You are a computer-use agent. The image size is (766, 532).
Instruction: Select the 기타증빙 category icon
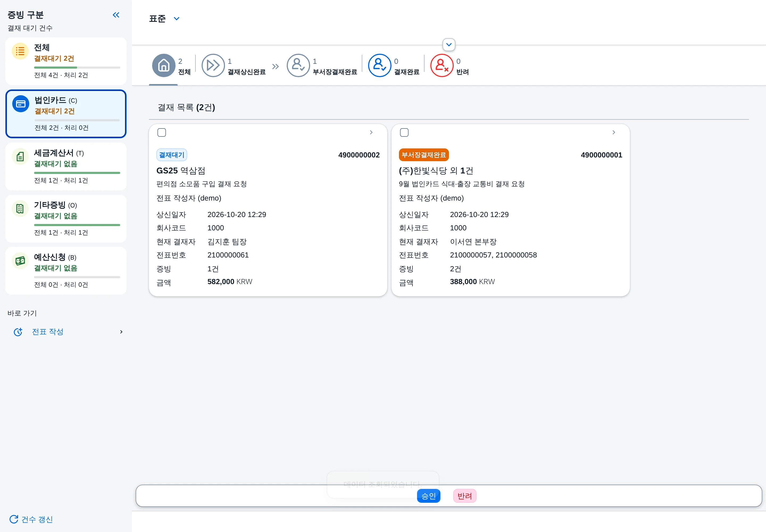point(20,209)
